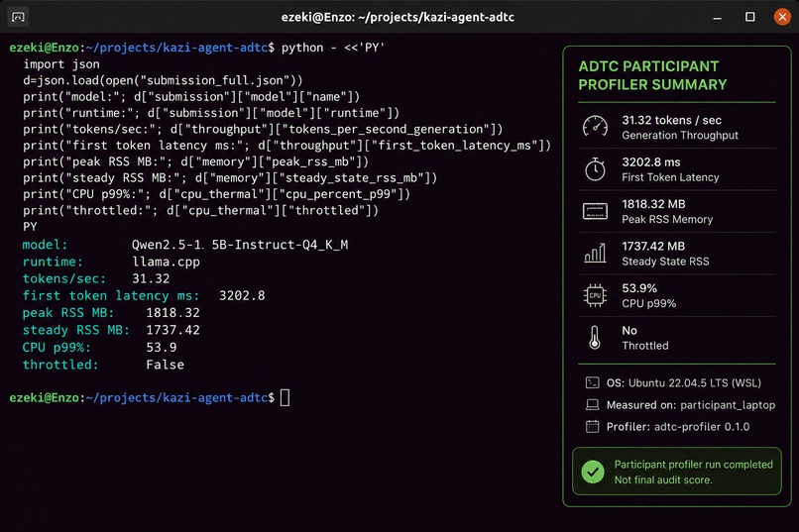Click the bar chart Steady State RSS icon
Screen dimensions: 799x532
pos(595,253)
